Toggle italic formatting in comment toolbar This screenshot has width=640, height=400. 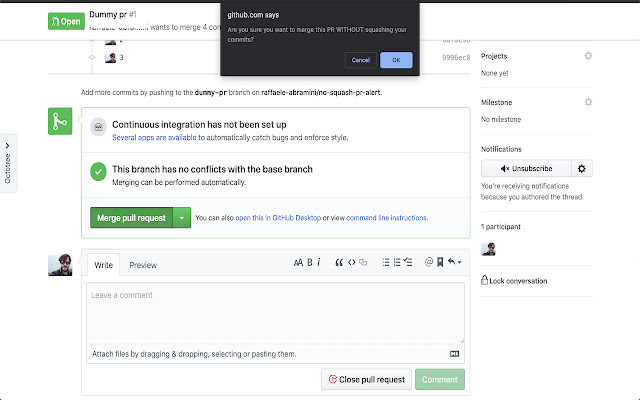pyautogui.click(x=319, y=262)
